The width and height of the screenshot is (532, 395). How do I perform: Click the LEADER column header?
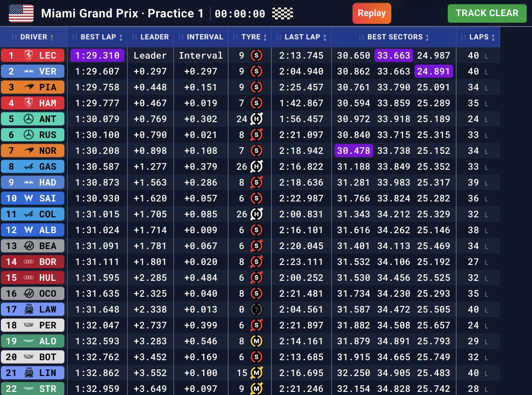point(150,37)
